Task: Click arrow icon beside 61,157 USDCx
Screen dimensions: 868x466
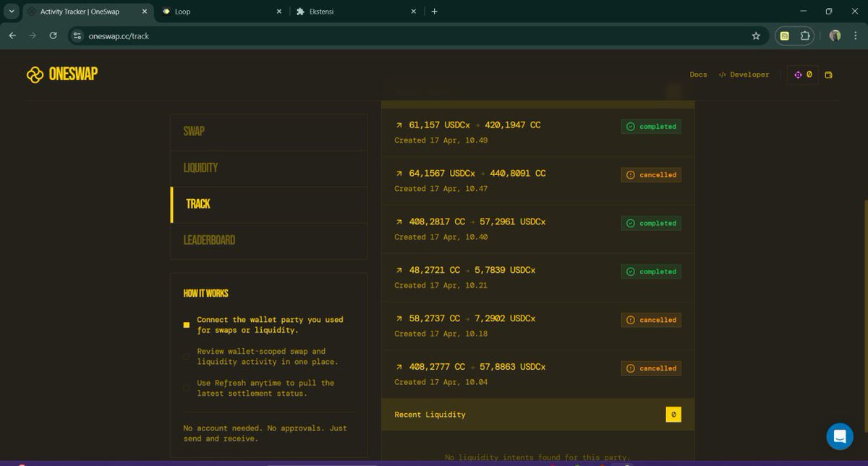Action: tap(399, 125)
